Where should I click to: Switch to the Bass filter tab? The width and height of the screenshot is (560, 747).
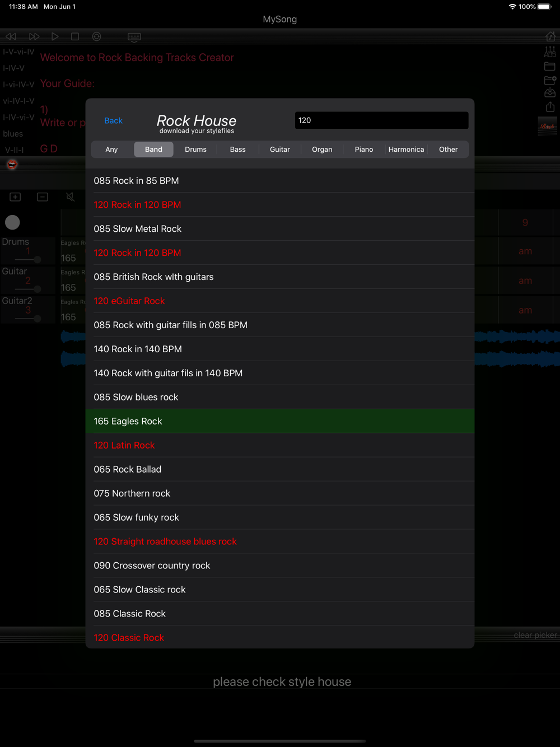(x=238, y=150)
